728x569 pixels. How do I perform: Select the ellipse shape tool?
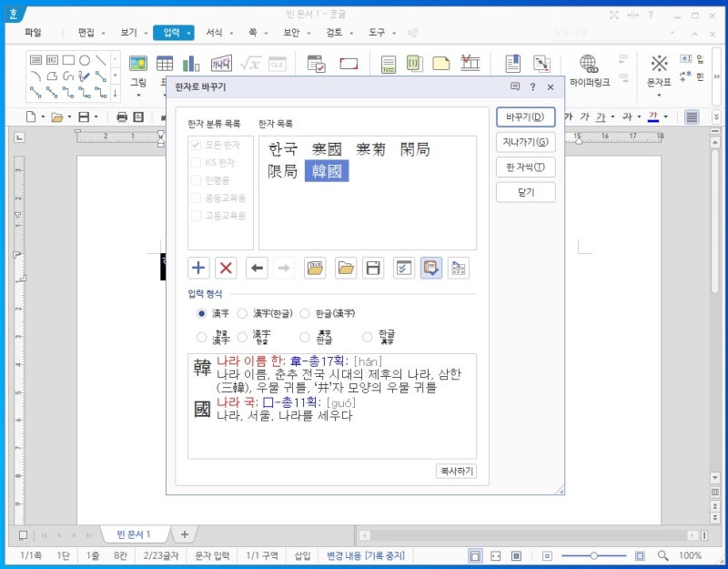pyautogui.click(x=85, y=60)
